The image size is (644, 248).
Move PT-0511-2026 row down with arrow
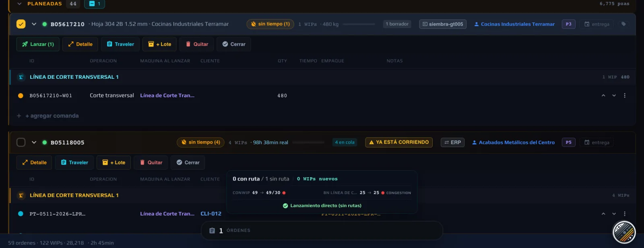click(614, 214)
